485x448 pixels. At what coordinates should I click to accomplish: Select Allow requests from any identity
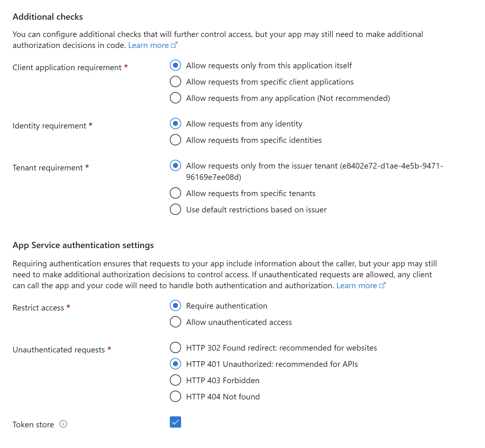(175, 123)
